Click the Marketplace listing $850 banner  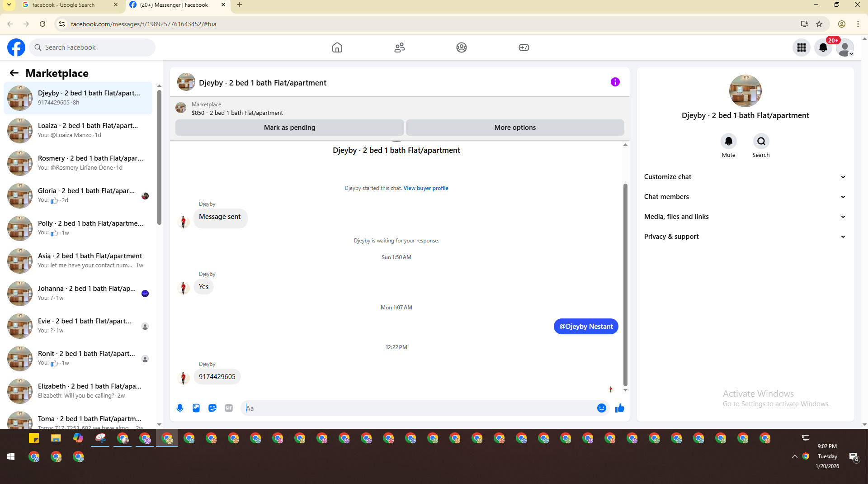(x=400, y=109)
